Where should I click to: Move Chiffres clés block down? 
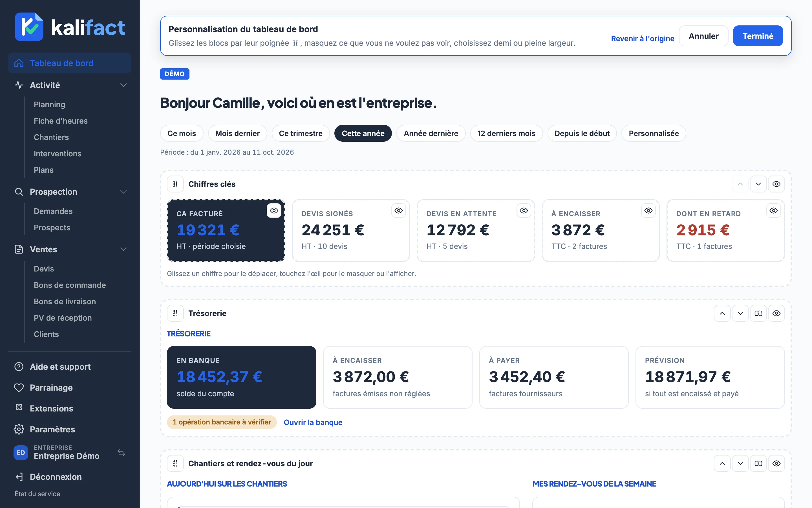pos(758,184)
